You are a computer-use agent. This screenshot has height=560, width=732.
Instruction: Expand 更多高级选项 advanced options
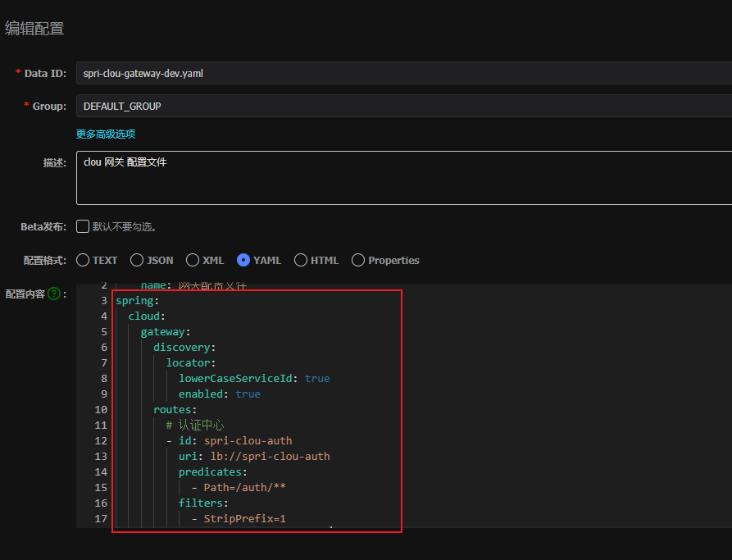coord(106,134)
